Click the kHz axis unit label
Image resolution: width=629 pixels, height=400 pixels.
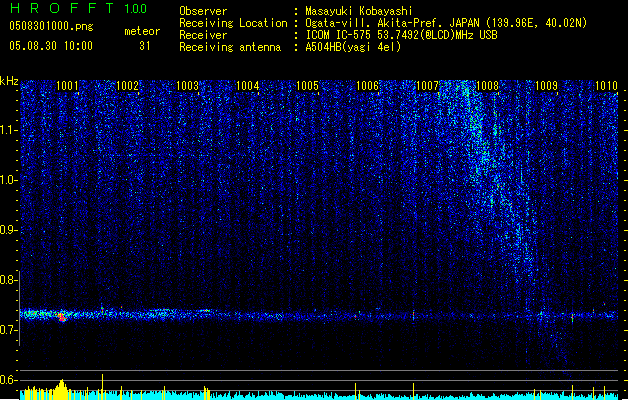tap(9, 81)
